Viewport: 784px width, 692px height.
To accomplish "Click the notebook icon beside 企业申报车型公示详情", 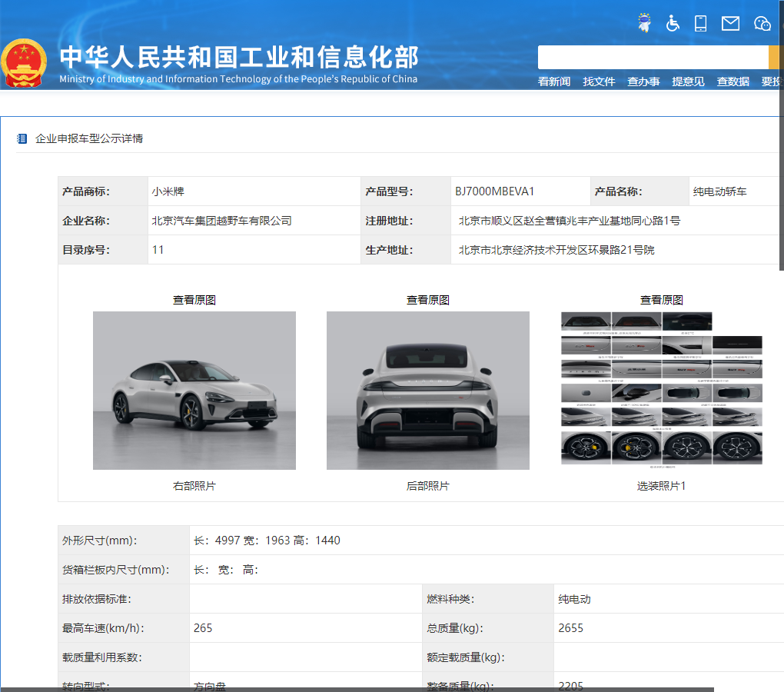I will [22, 138].
